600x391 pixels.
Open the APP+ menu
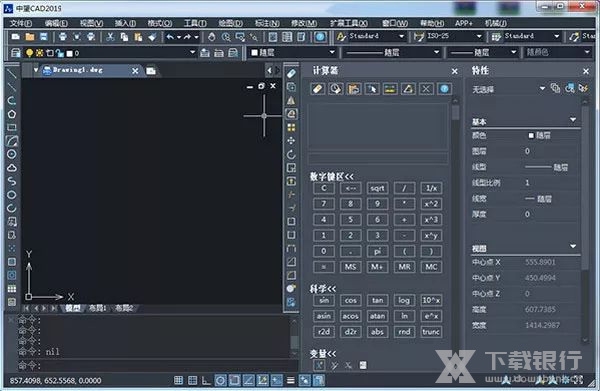tap(463, 23)
